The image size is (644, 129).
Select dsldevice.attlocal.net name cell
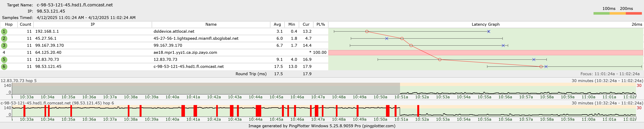[174, 31]
